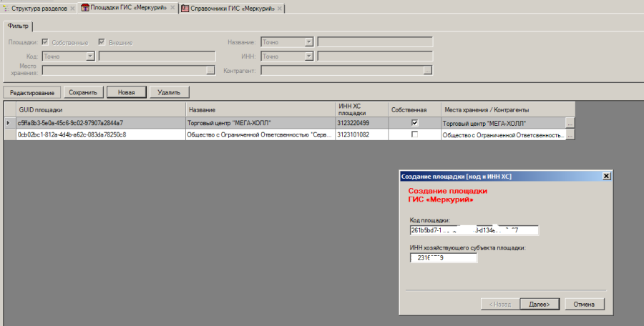Click the «ИНН хозяйствующего субъекта площадки» field

point(444,258)
